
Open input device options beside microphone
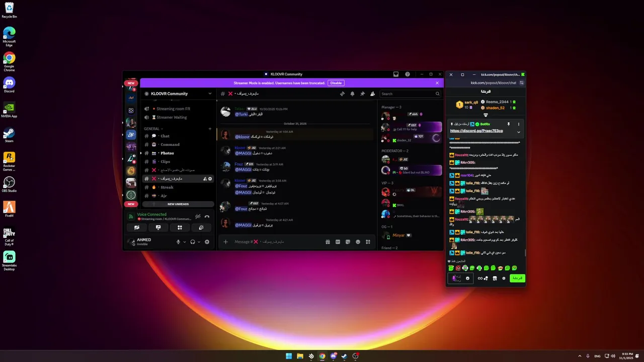click(x=184, y=242)
